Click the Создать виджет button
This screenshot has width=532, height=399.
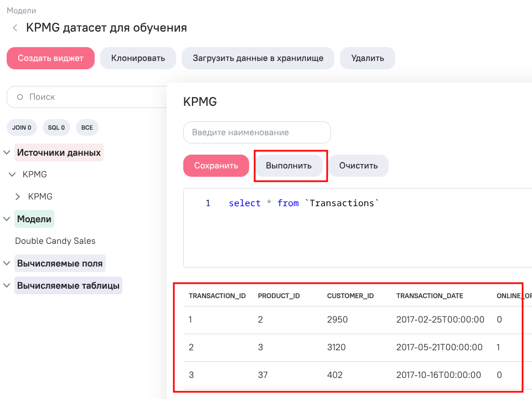[x=50, y=58]
